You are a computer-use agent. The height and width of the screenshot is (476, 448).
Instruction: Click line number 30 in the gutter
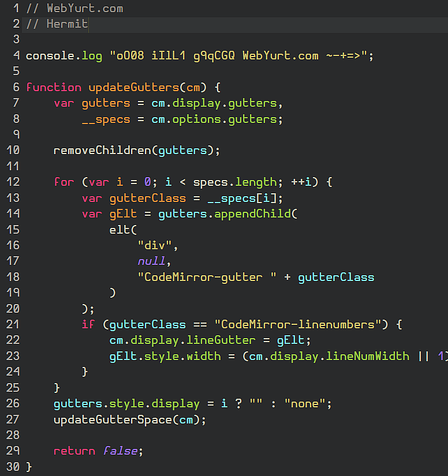coord(13,467)
